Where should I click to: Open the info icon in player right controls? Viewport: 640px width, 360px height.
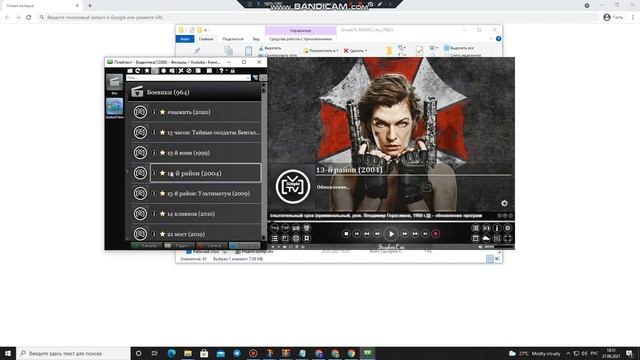tap(497, 228)
